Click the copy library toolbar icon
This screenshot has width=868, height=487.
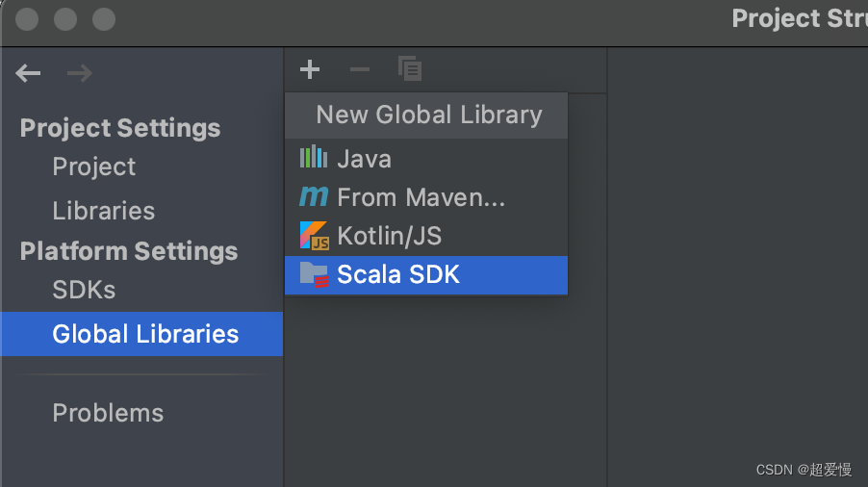tap(410, 69)
